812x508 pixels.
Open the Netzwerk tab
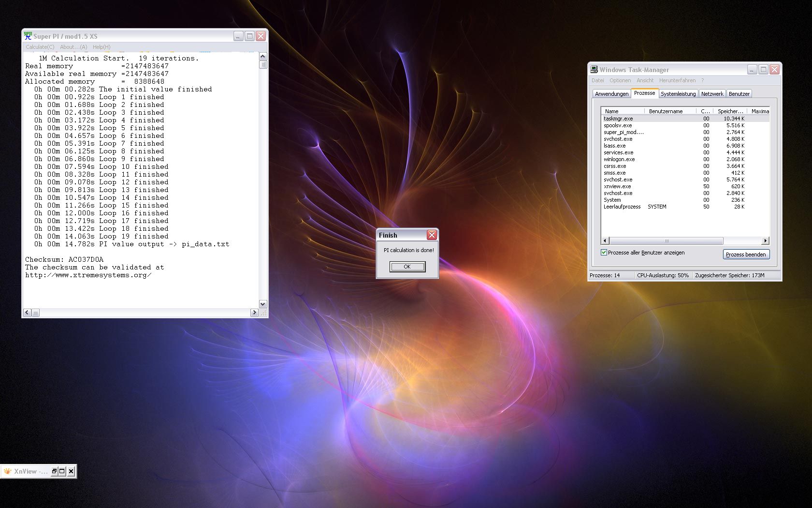712,94
